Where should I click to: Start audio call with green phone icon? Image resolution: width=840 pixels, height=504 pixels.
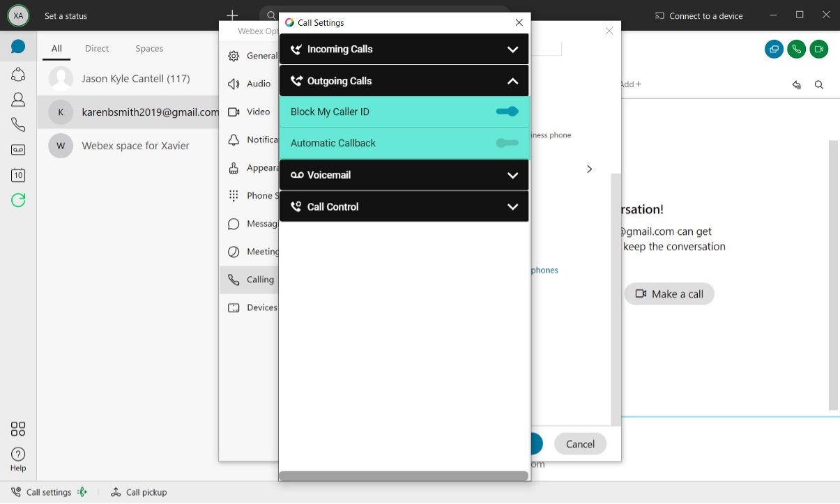[x=796, y=49]
